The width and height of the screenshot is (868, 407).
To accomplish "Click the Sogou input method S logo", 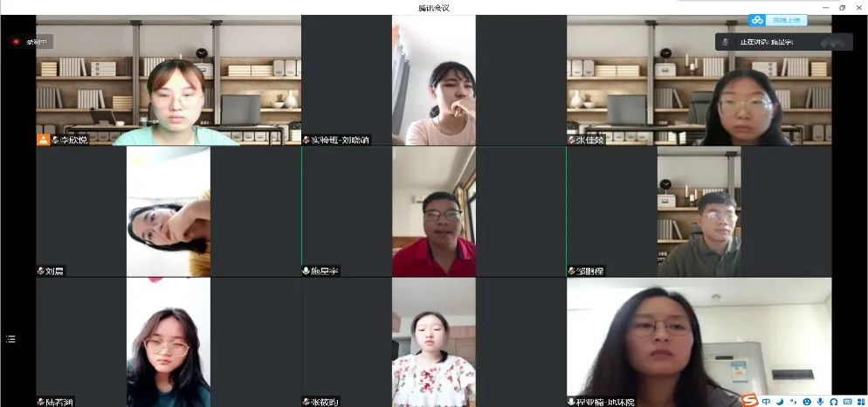I will pyautogui.click(x=749, y=400).
